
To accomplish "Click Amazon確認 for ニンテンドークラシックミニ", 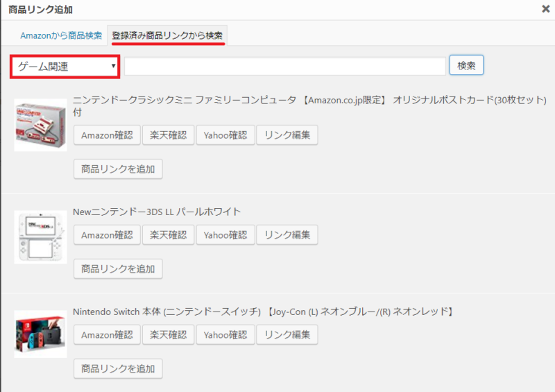I will click(x=107, y=135).
